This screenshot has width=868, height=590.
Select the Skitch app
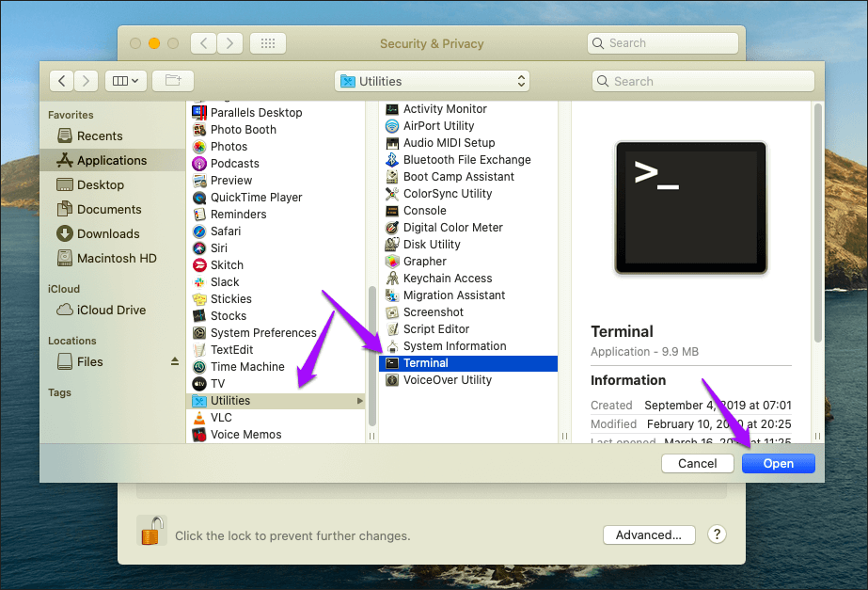click(x=276, y=264)
